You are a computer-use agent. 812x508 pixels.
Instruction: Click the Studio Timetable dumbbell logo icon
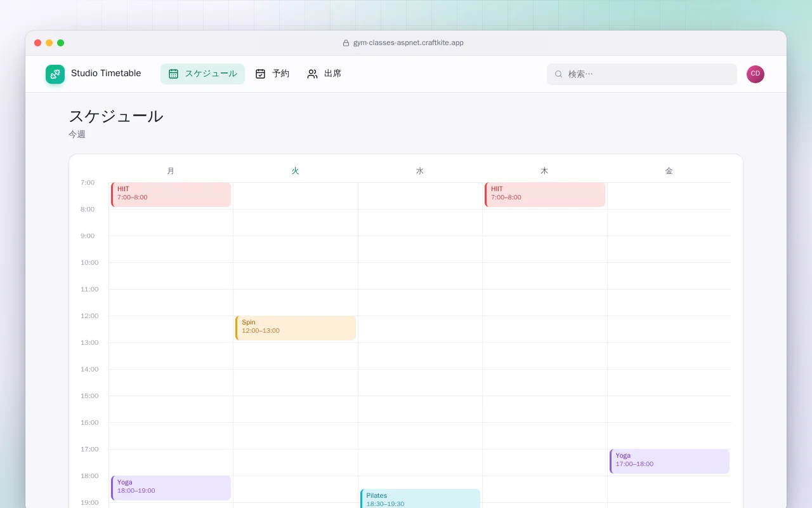click(x=55, y=74)
